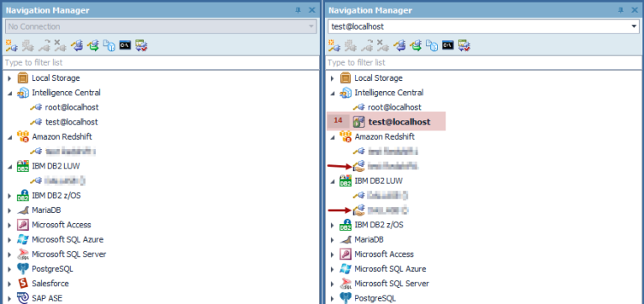Select the Intelligence Central label in left panel
644x304 pixels.
(67, 93)
